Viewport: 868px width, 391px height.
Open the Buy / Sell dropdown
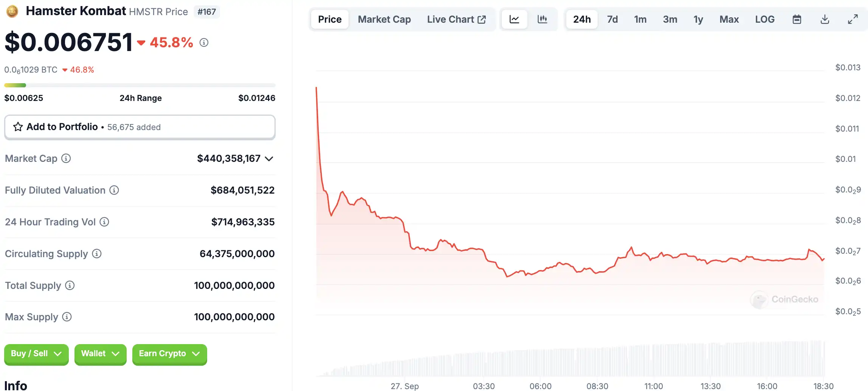tap(36, 354)
